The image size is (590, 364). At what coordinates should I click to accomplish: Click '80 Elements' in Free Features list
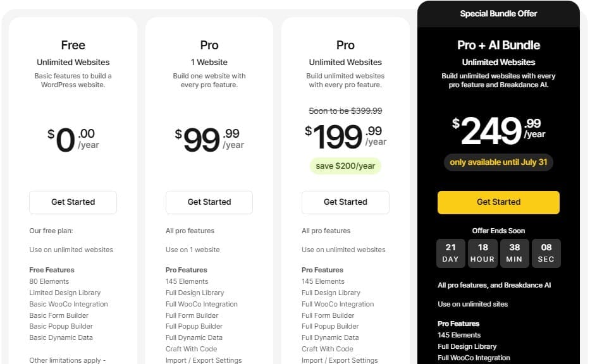click(x=49, y=281)
